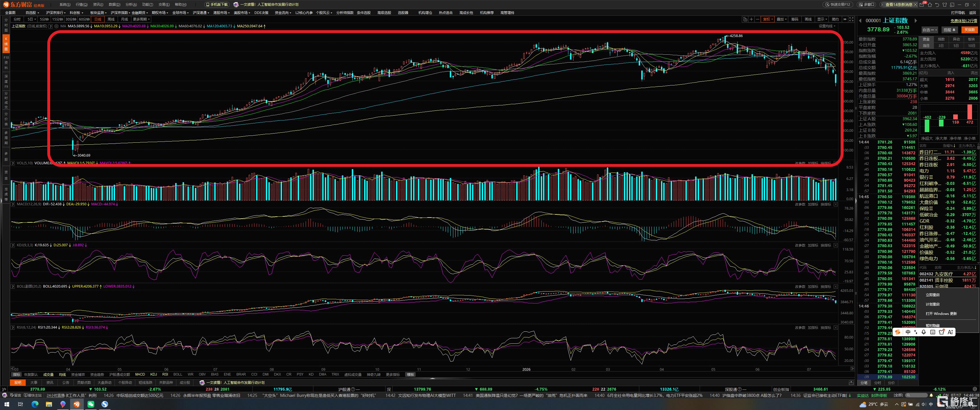The width and height of the screenshot is (980, 410).
Task: Open File Explorer from taskbar
Action: pos(49,404)
